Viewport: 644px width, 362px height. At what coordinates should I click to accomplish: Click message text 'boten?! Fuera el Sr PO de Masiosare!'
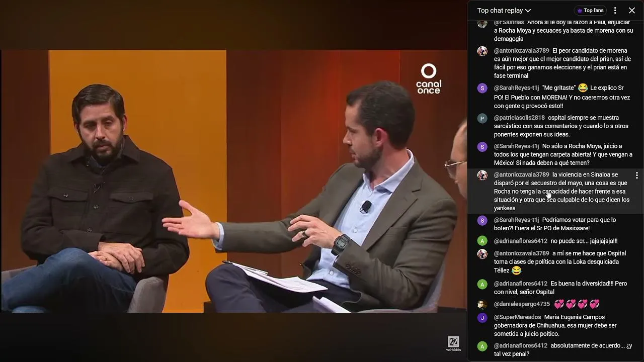point(541,228)
